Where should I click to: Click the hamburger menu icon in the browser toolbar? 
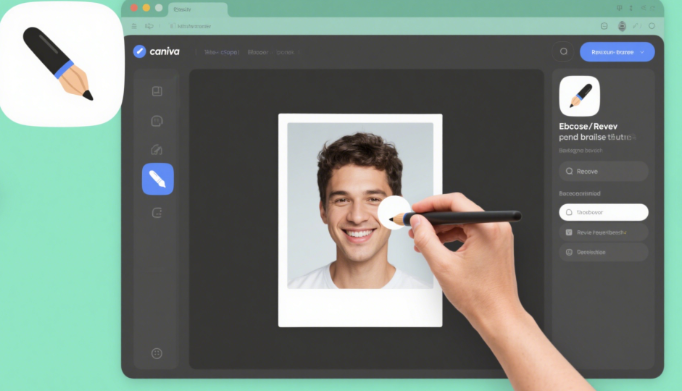tap(134, 26)
